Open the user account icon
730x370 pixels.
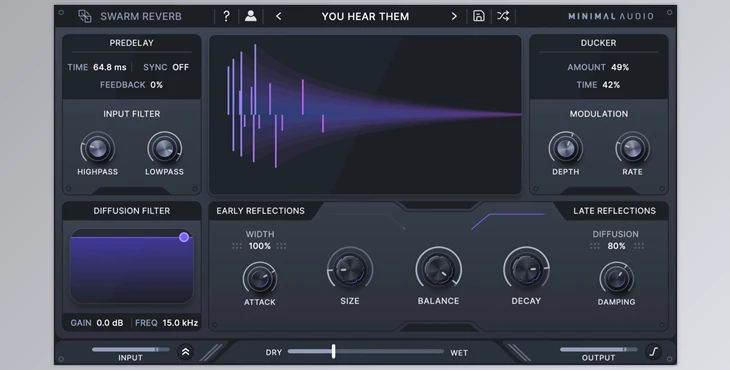point(250,16)
